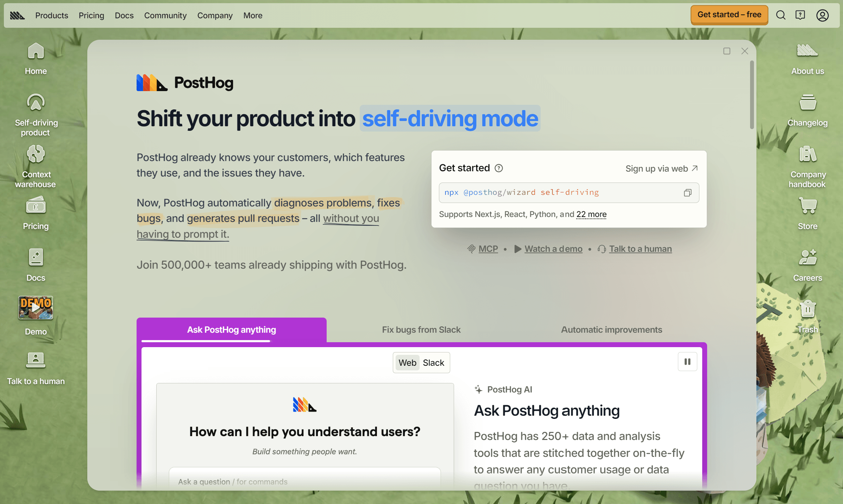Open the Products menu
The image size is (843, 504).
(x=52, y=15)
